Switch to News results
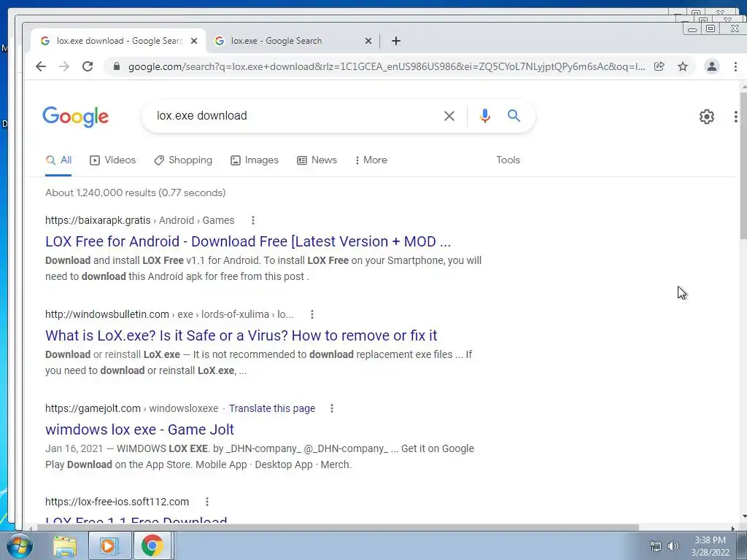747x560 pixels. (317, 160)
